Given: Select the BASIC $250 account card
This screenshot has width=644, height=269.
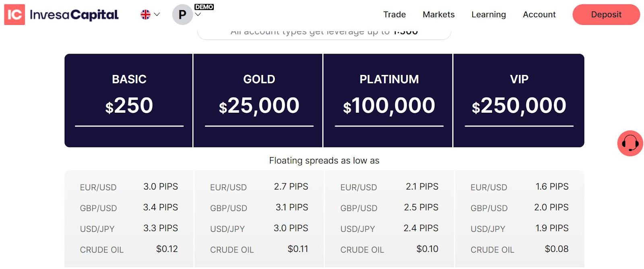Looking at the screenshot, I should [129, 100].
